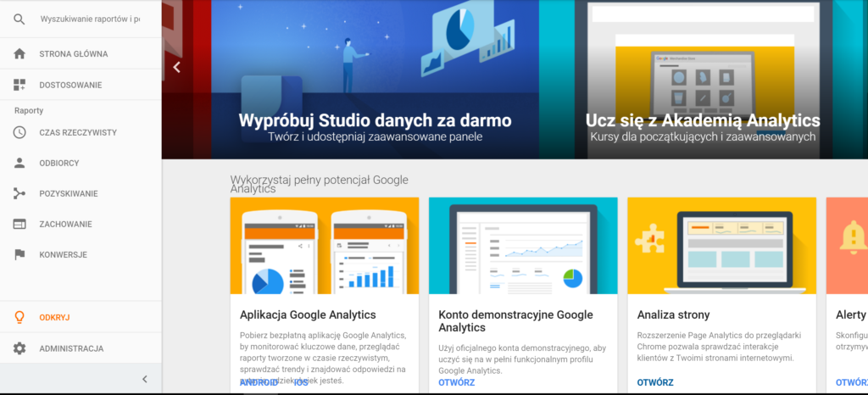868x395 pixels.
Task: Click the Analiza strony card image
Action: pos(722,246)
